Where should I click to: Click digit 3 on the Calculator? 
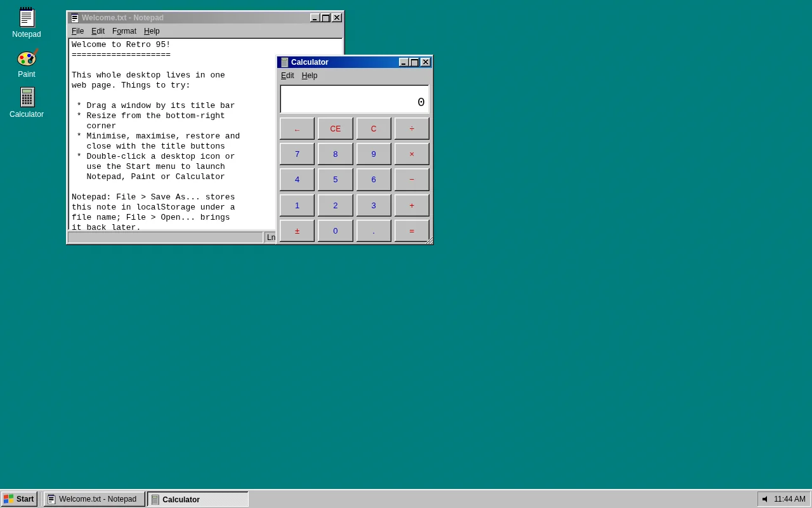(374, 206)
